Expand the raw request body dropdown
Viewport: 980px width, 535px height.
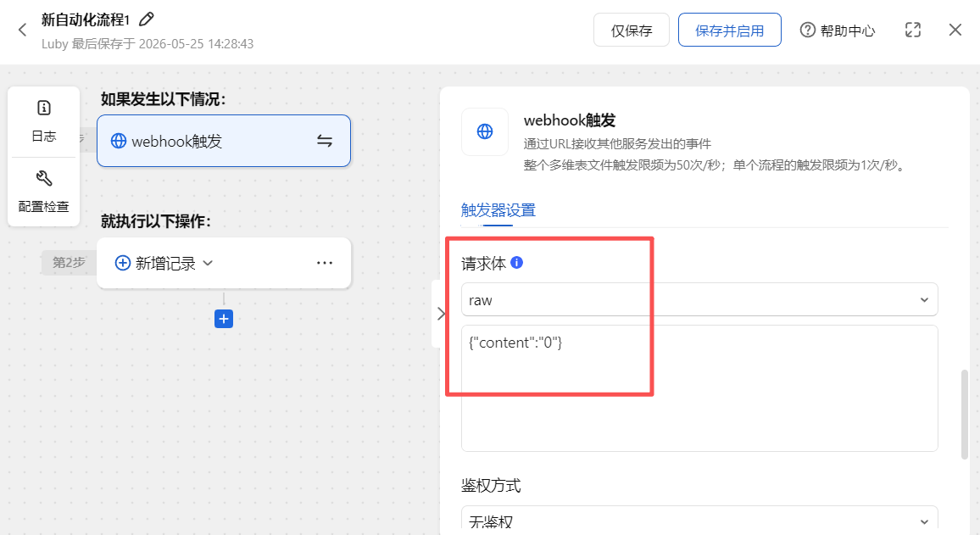[699, 300]
